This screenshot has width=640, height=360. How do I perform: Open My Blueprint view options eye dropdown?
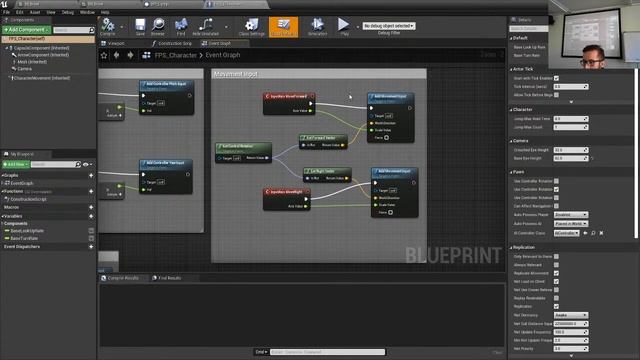tap(87, 164)
